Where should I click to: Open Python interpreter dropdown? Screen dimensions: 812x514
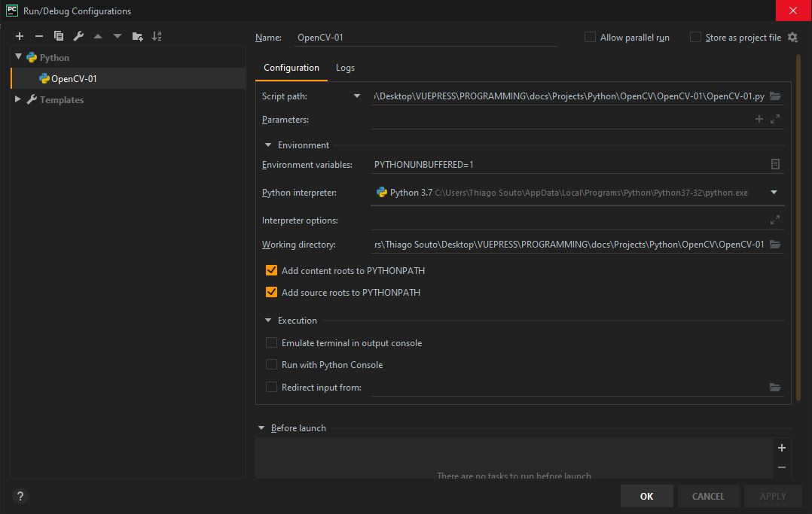click(x=774, y=193)
